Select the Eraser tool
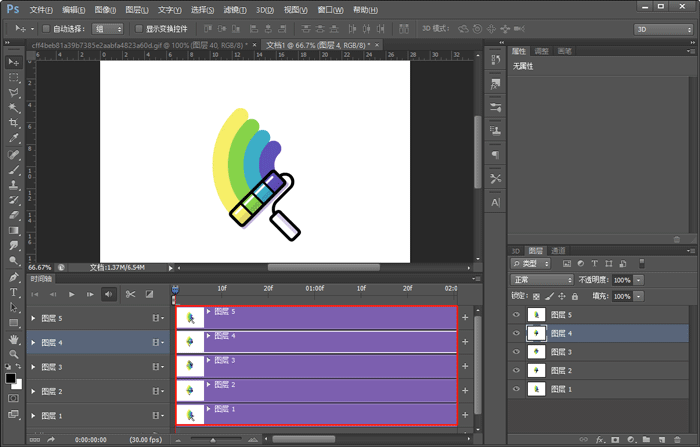The image size is (700, 447). tap(13, 215)
